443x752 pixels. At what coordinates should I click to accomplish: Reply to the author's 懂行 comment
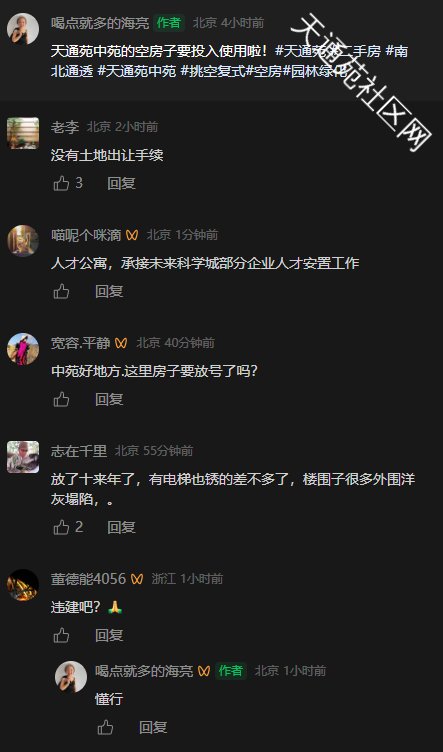153,728
